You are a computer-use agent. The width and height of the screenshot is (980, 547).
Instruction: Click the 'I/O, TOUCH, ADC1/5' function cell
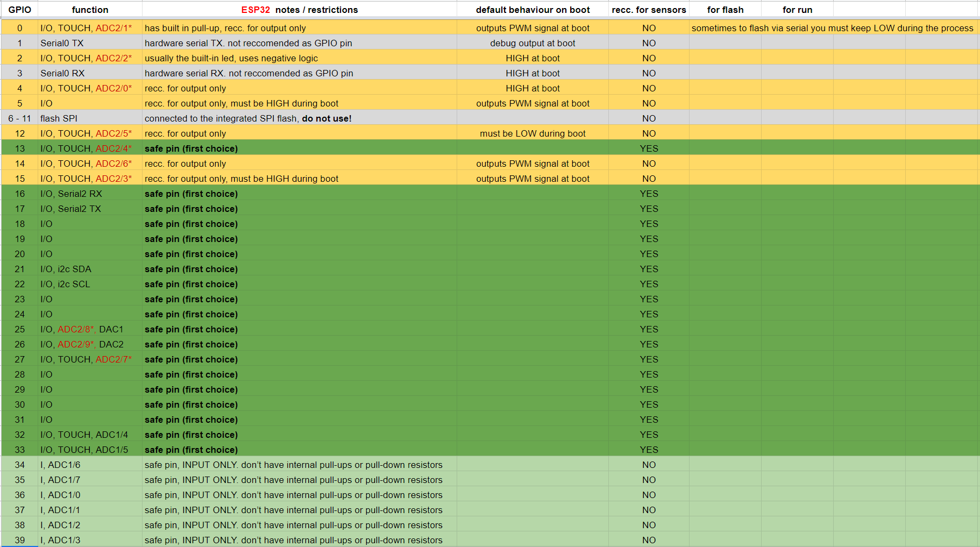[90, 450]
